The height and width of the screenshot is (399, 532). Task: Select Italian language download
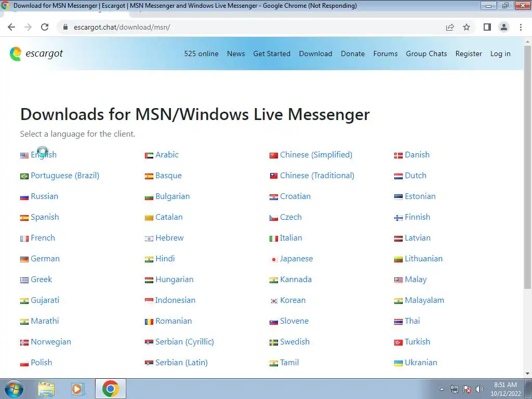291,238
